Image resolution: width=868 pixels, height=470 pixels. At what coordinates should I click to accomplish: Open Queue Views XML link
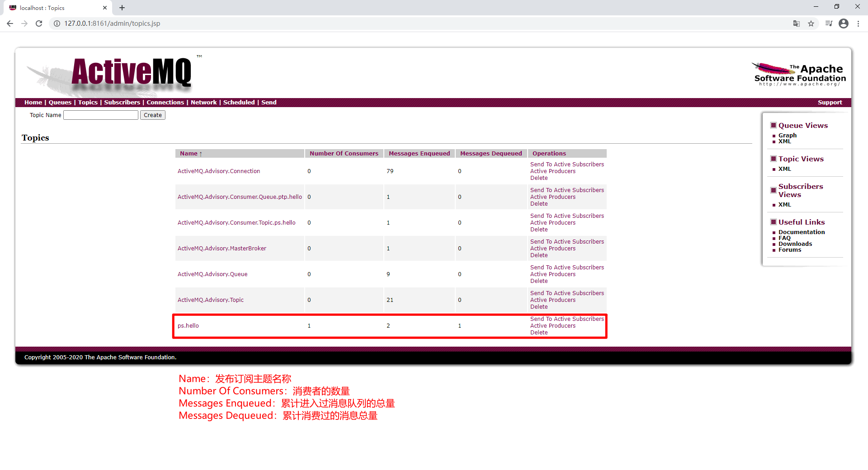(x=785, y=141)
